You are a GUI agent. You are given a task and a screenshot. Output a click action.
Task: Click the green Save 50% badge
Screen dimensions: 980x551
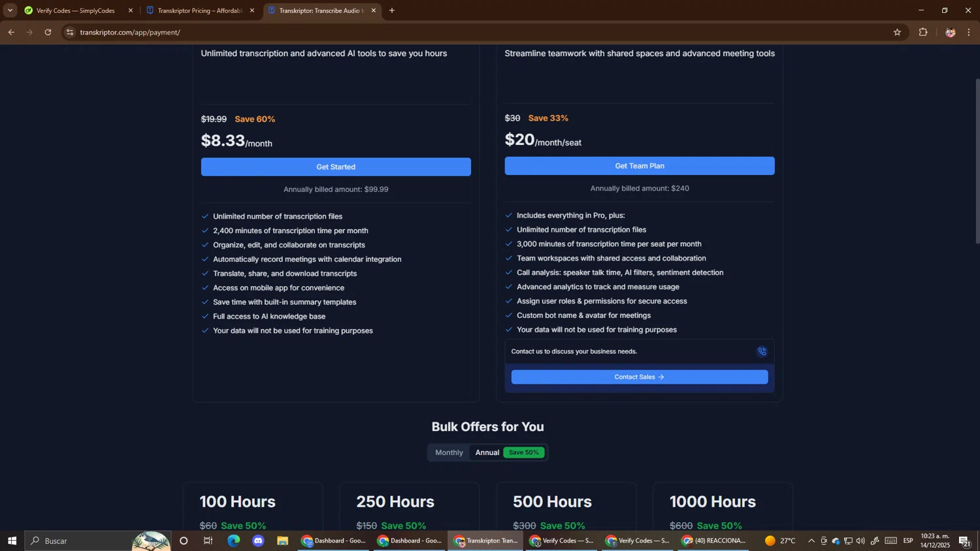click(x=524, y=452)
